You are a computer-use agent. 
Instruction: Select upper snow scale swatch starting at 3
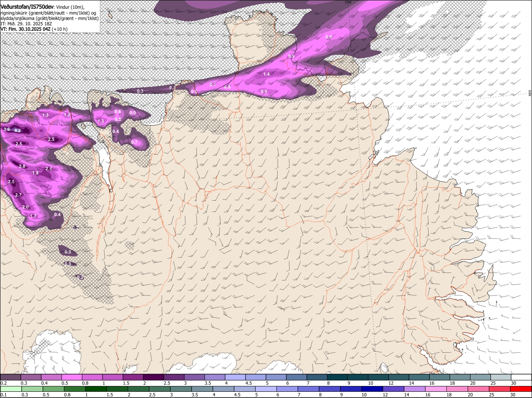195,377
